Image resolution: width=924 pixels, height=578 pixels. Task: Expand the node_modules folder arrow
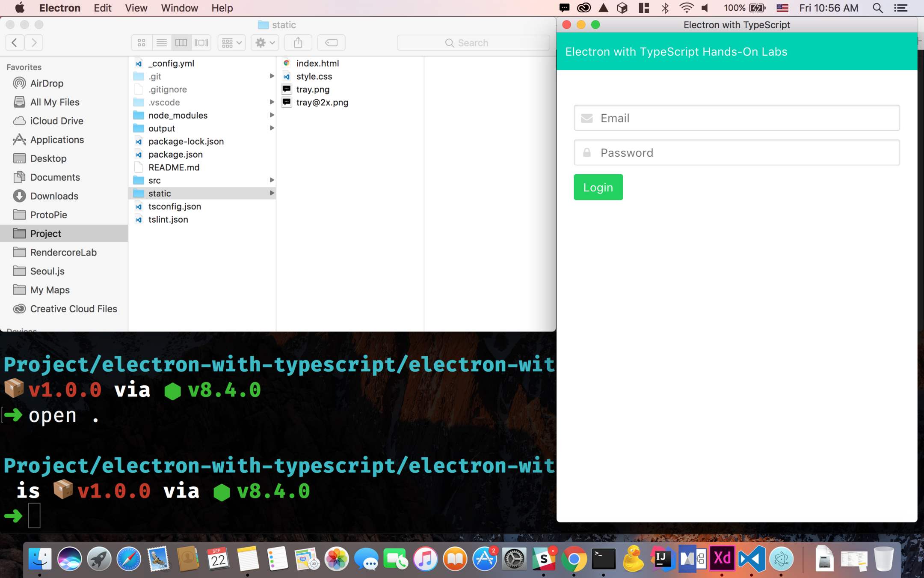tap(272, 115)
